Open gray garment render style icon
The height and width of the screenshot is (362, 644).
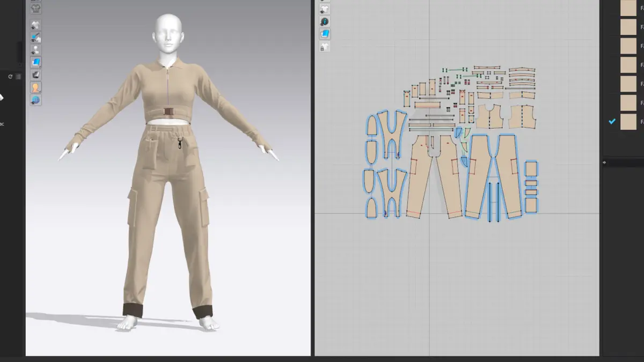(x=36, y=75)
